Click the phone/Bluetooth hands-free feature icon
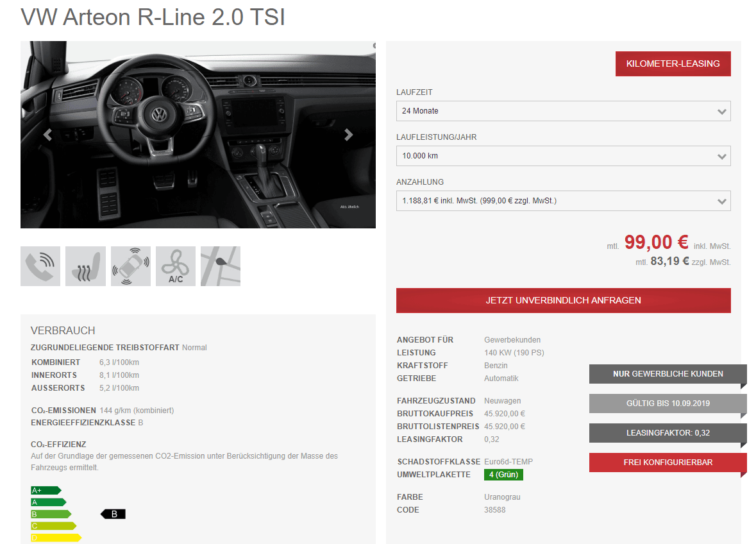The width and height of the screenshot is (756, 544). pyautogui.click(x=40, y=266)
